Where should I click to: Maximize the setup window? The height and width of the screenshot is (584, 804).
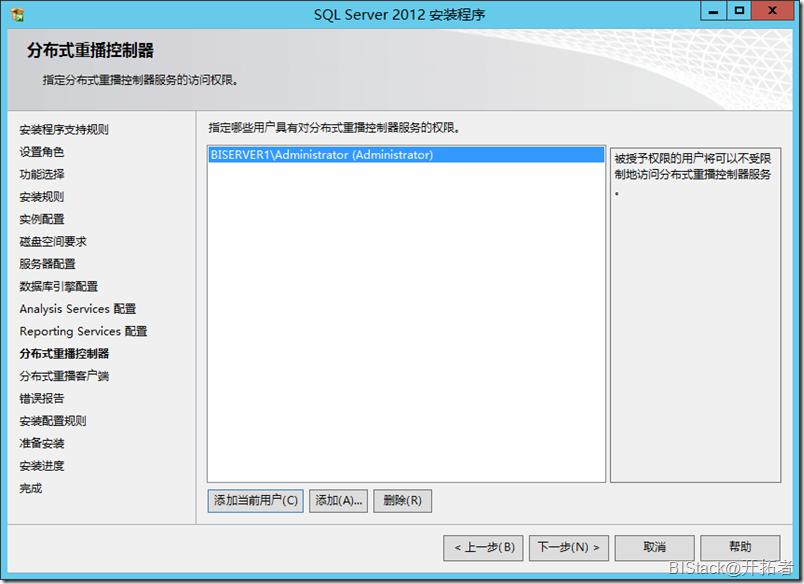pos(739,11)
